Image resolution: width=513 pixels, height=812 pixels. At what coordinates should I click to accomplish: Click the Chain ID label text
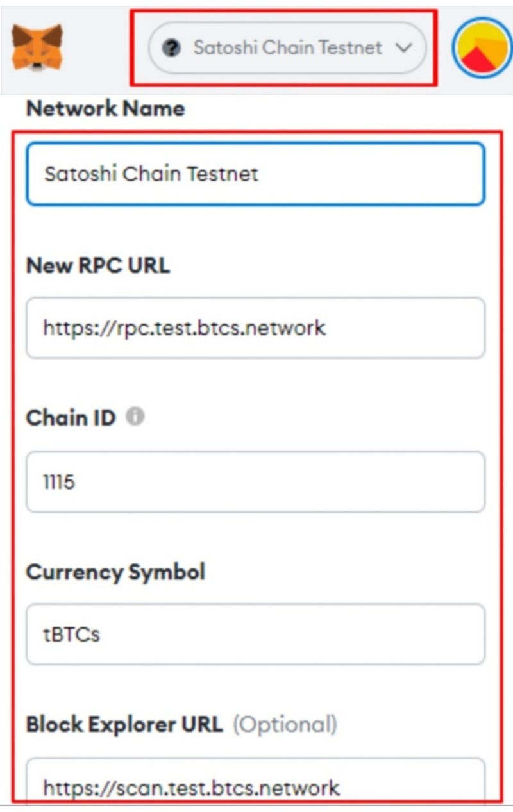point(71,418)
